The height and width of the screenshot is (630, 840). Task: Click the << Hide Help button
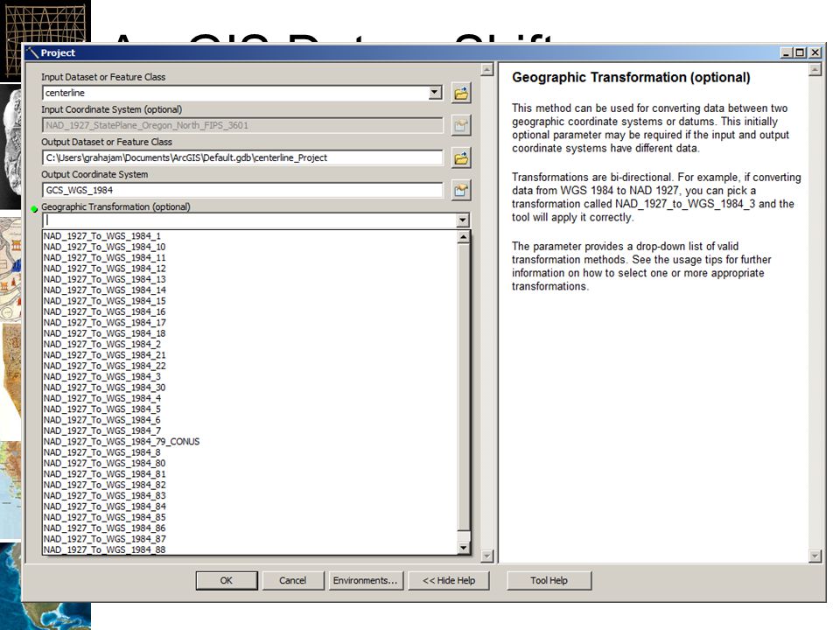(449, 580)
